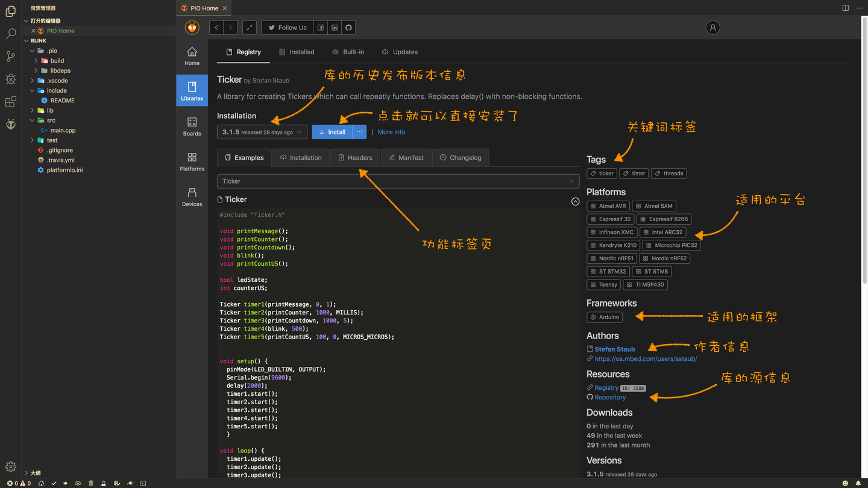The width and height of the screenshot is (868, 488).
Task: Open PlatformIO Home from the status bar
Action: tap(41, 483)
